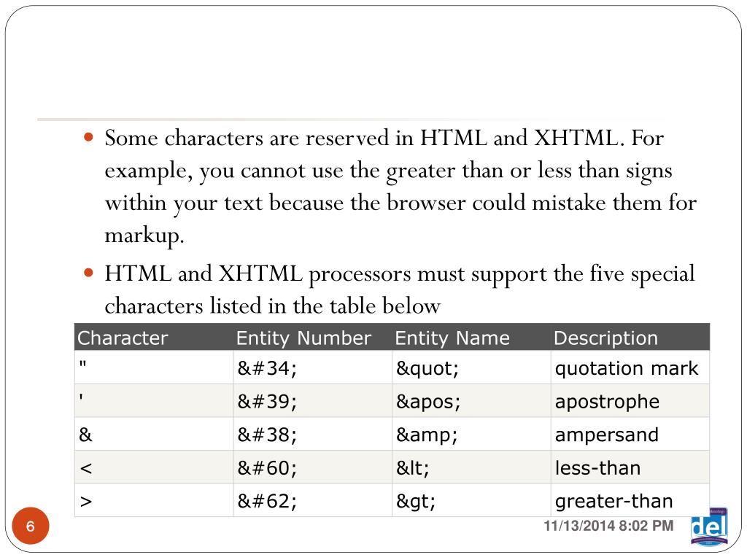Click the &#39; entity number cell
Image resolution: width=747 pixels, height=560 pixels.
click(x=312, y=401)
